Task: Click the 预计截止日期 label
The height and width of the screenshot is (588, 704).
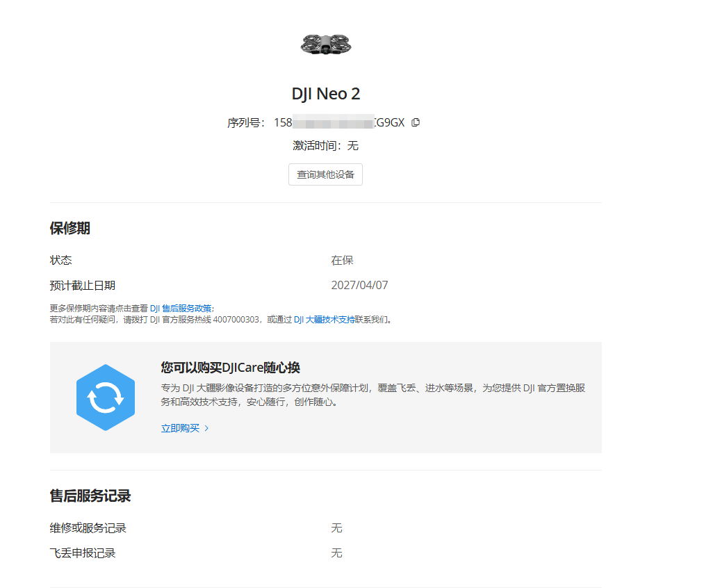Action: (83, 286)
